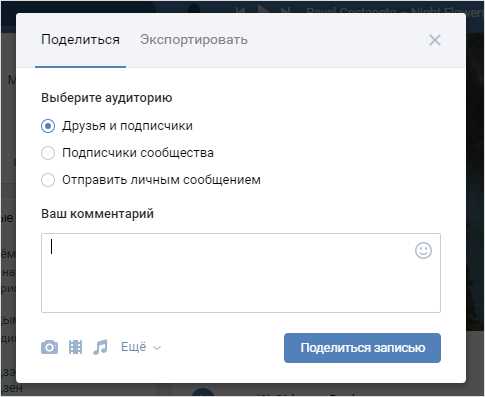Close the share dialog with the X
Screen dimensions: 485x397
[434, 40]
